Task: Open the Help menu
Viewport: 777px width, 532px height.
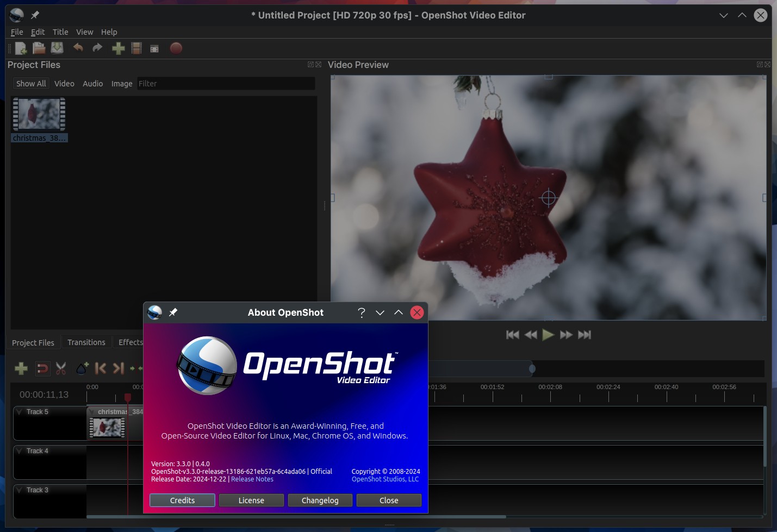Action: click(x=109, y=32)
